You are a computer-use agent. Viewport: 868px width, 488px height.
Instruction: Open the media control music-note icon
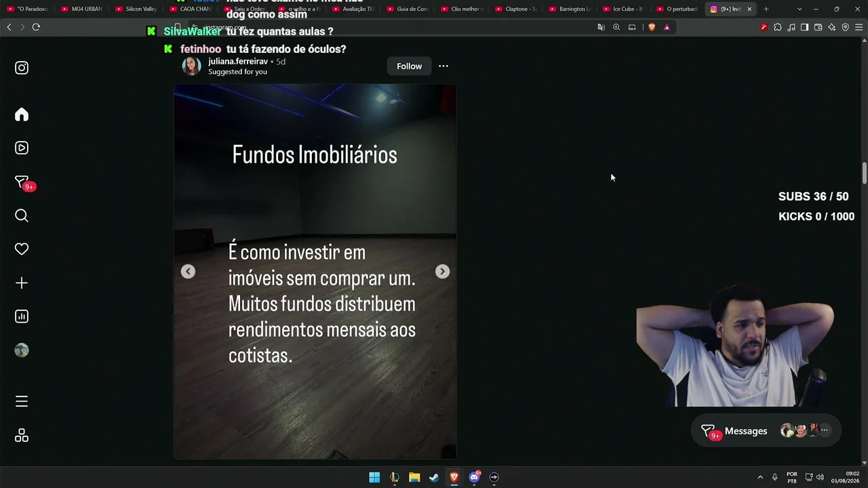point(791,27)
